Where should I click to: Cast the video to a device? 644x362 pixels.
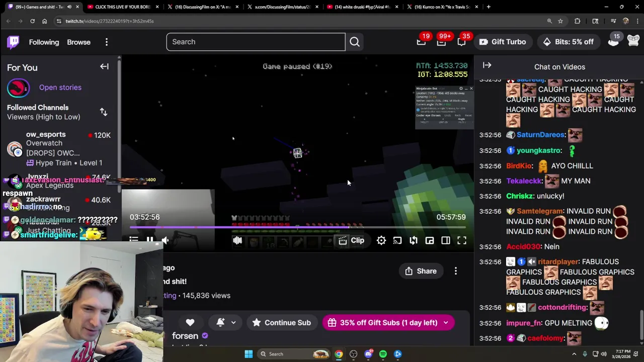(397, 240)
